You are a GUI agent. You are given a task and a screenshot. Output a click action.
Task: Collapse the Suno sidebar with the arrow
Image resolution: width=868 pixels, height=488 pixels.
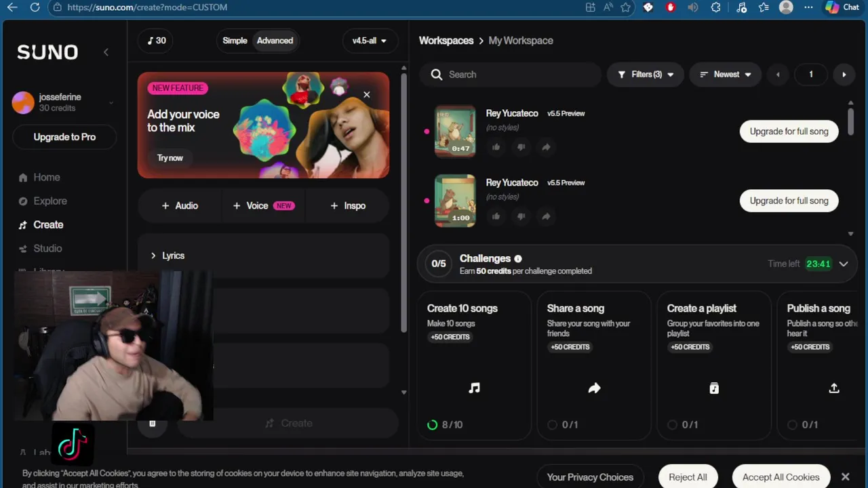(106, 52)
